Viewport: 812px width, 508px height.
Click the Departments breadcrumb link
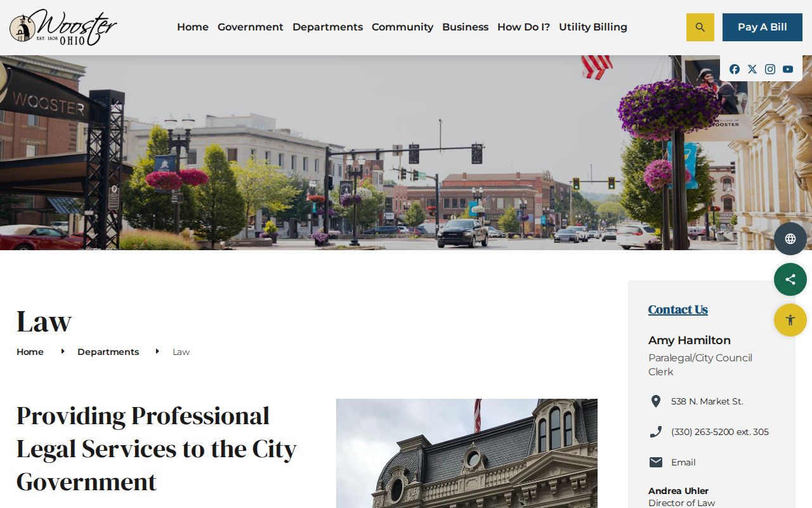(x=108, y=352)
